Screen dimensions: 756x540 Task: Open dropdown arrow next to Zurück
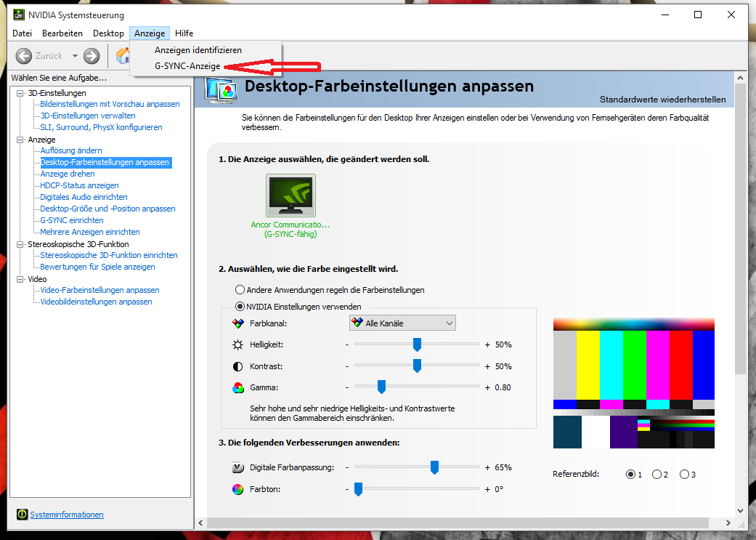point(75,56)
